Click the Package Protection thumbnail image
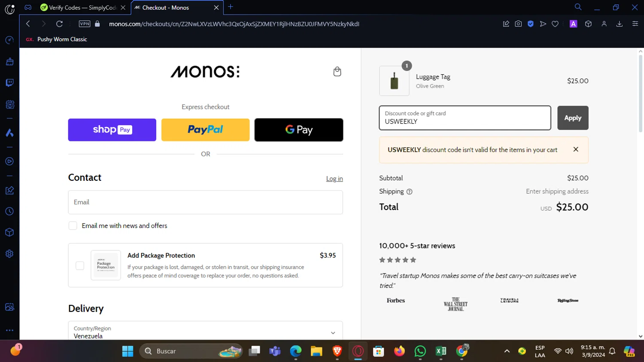The height and width of the screenshot is (362, 644). [106, 265]
